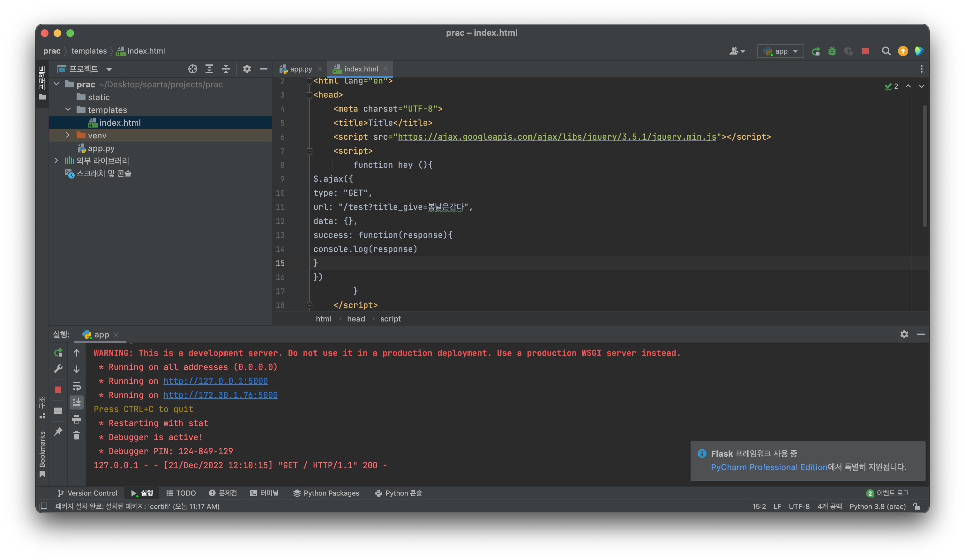The image size is (965, 560).
Task: Pin the Run tab
Action: [58, 432]
